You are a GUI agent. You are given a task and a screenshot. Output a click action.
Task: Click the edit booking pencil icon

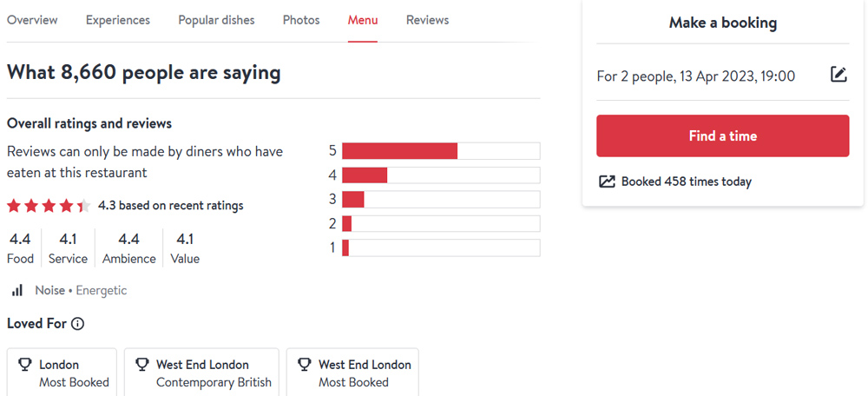[838, 76]
